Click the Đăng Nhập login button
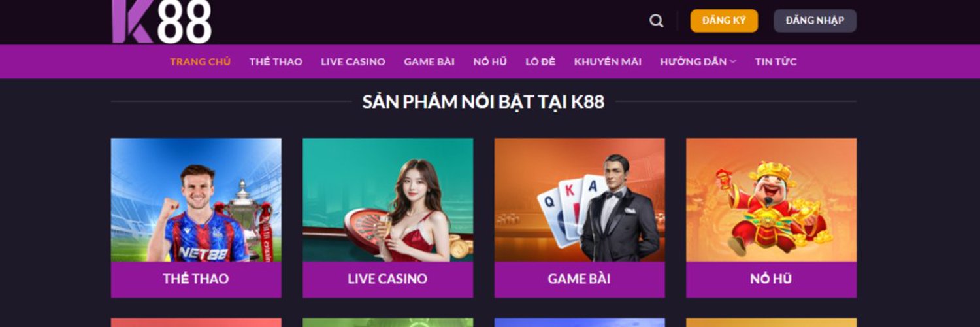This screenshot has width=980, height=327. tap(815, 21)
